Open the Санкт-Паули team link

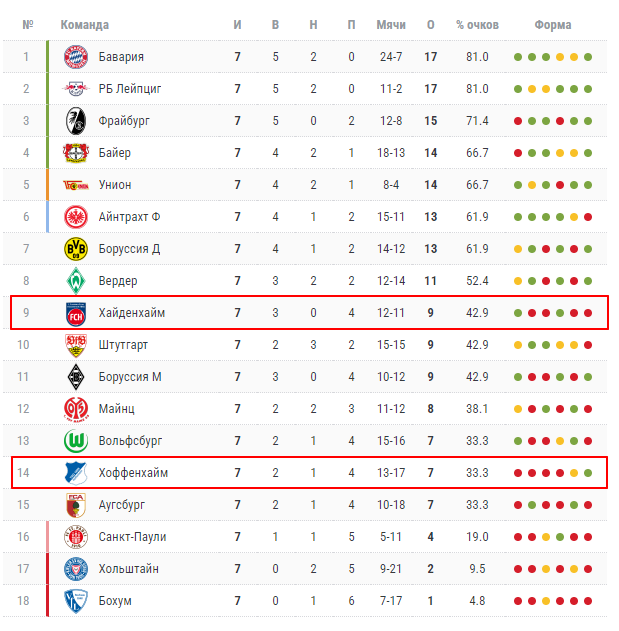click(132, 537)
